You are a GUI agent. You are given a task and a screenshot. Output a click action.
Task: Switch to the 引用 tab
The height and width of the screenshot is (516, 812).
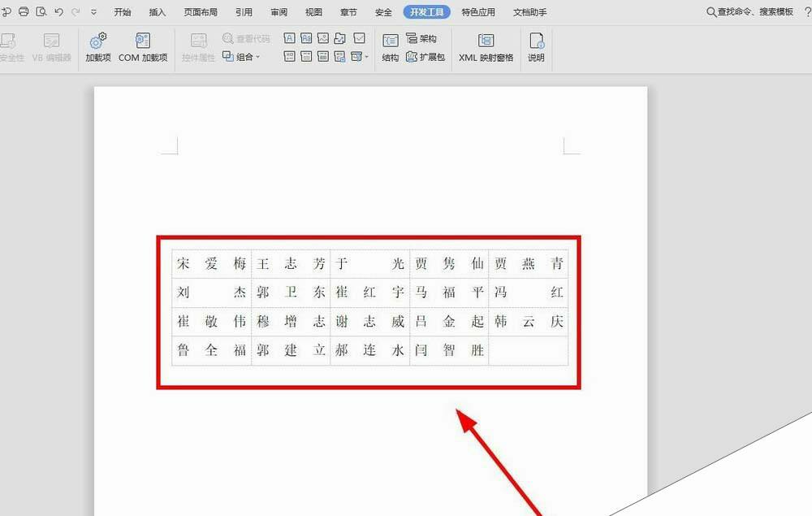pyautogui.click(x=244, y=12)
